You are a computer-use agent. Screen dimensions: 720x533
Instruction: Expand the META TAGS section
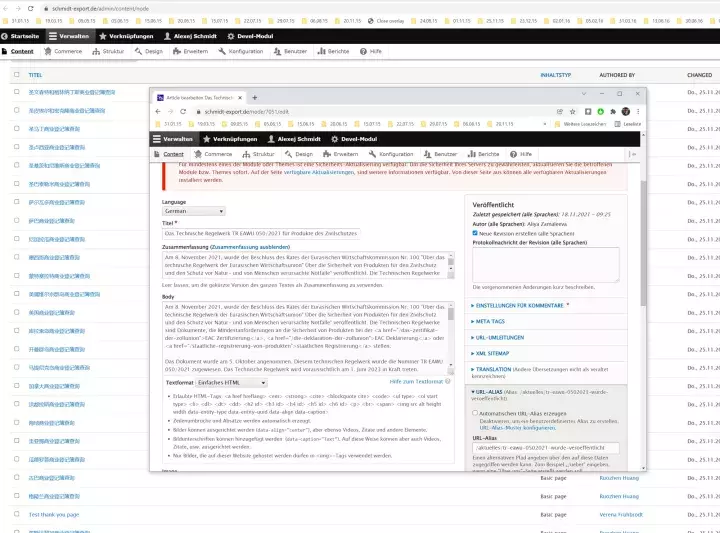pos(496,322)
